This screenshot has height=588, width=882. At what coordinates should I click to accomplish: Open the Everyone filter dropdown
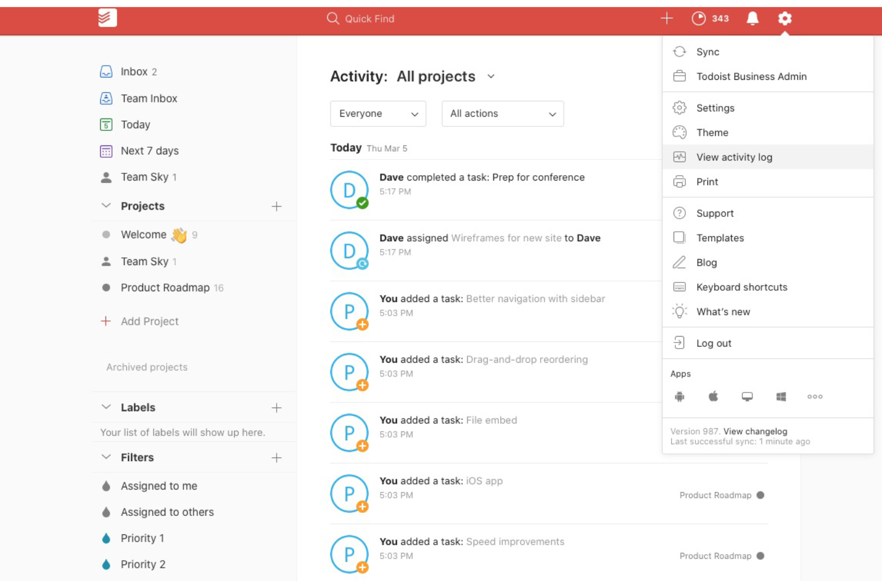(378, 113)
